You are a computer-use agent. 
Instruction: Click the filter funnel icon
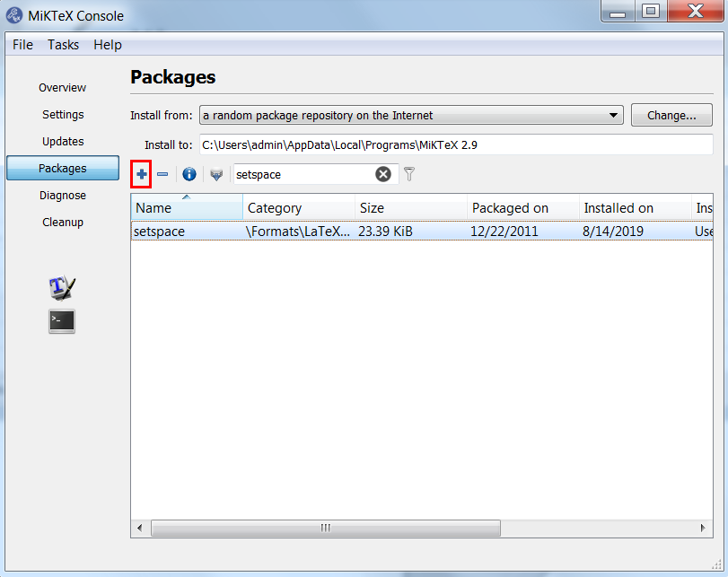(409, 174)
